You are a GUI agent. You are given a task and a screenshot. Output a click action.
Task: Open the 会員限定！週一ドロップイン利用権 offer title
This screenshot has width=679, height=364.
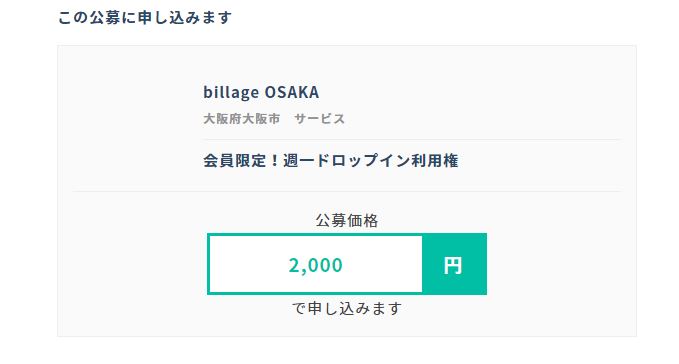tap(331, 161)
